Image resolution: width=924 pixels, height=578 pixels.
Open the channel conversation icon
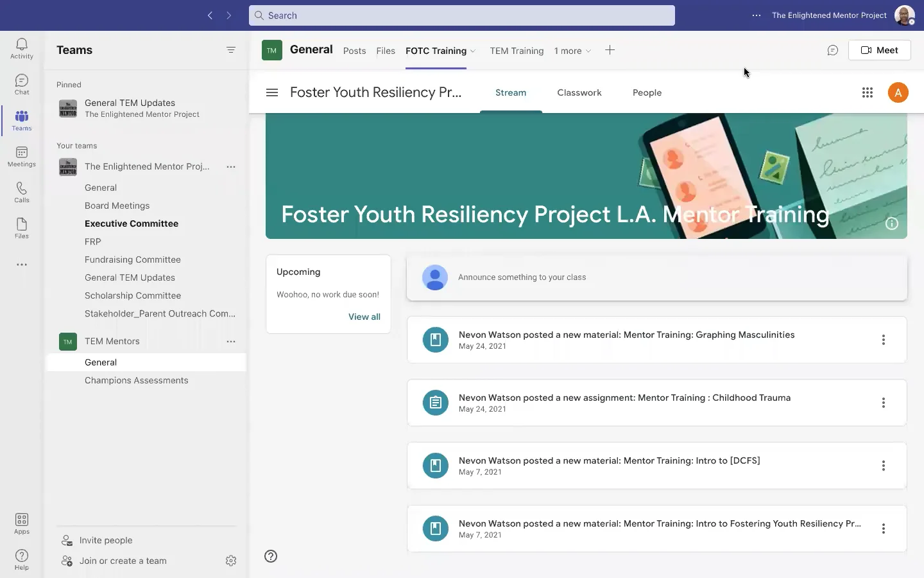coord(833,50)
